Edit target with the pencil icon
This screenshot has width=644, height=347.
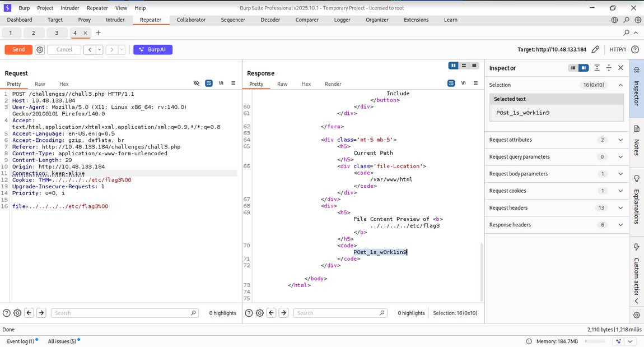coord(595,49)
